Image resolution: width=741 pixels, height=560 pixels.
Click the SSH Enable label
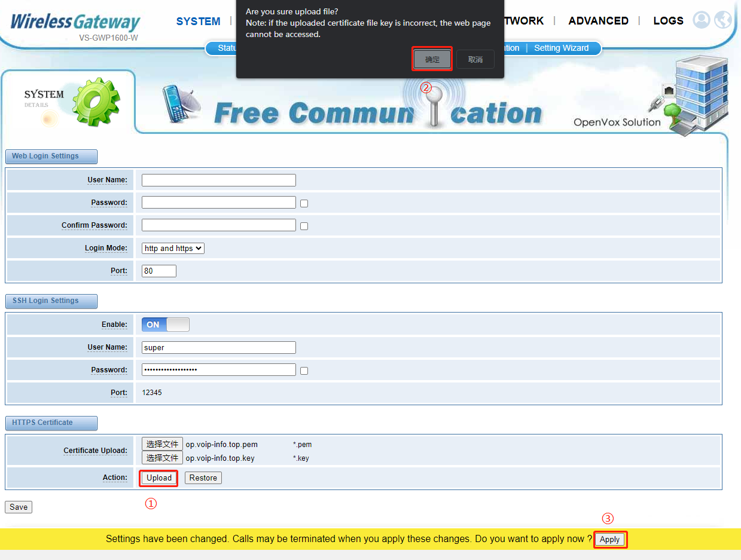point(114,325)
